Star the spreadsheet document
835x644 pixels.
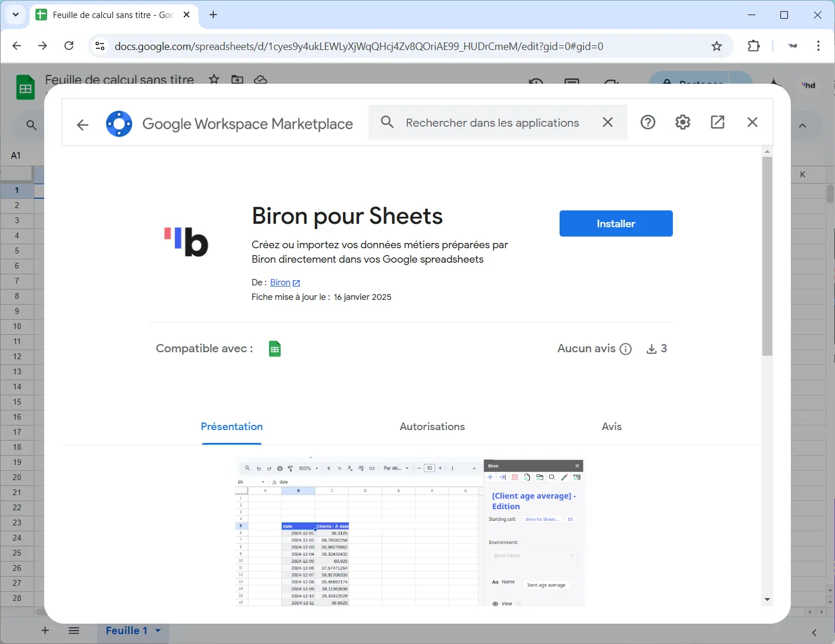coord(214,80)
